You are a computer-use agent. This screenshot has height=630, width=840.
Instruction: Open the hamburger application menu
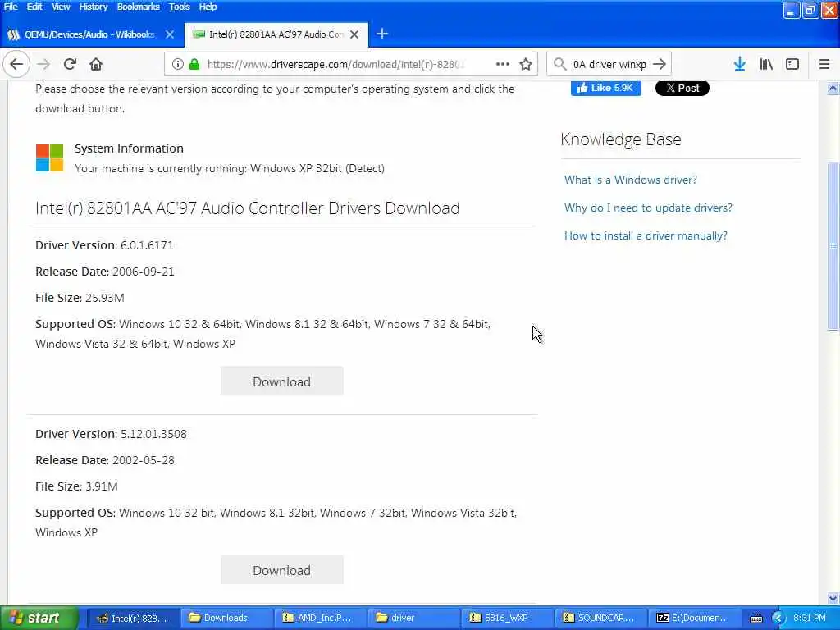click(824, 64)
